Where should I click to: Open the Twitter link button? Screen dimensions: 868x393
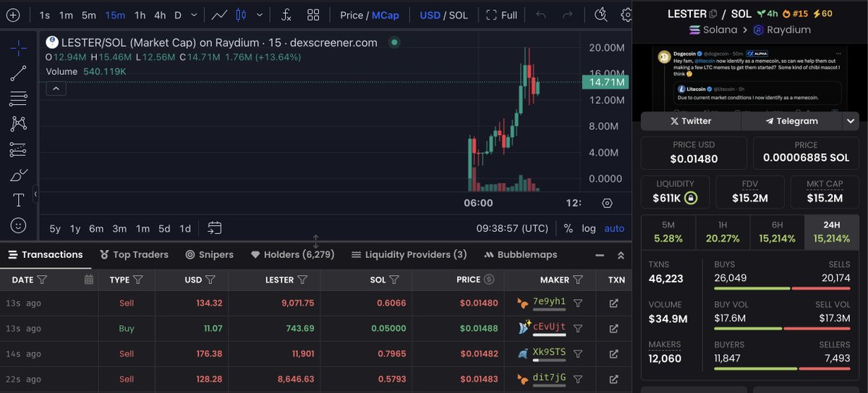(691, 121)
